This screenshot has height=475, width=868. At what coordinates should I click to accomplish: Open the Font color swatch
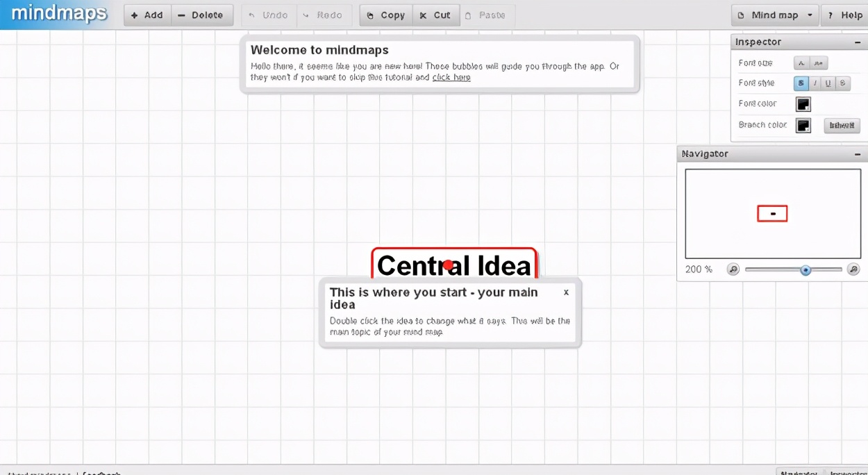(x=803, y=104)
